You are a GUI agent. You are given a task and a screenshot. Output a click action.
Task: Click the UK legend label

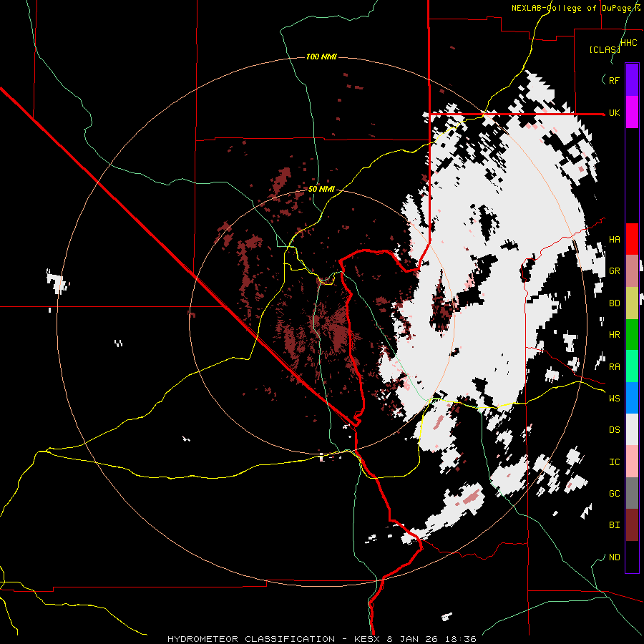coord(614,112)
